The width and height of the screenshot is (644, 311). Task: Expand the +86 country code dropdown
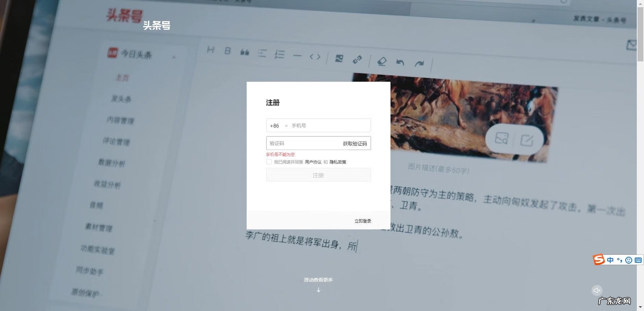287,125
